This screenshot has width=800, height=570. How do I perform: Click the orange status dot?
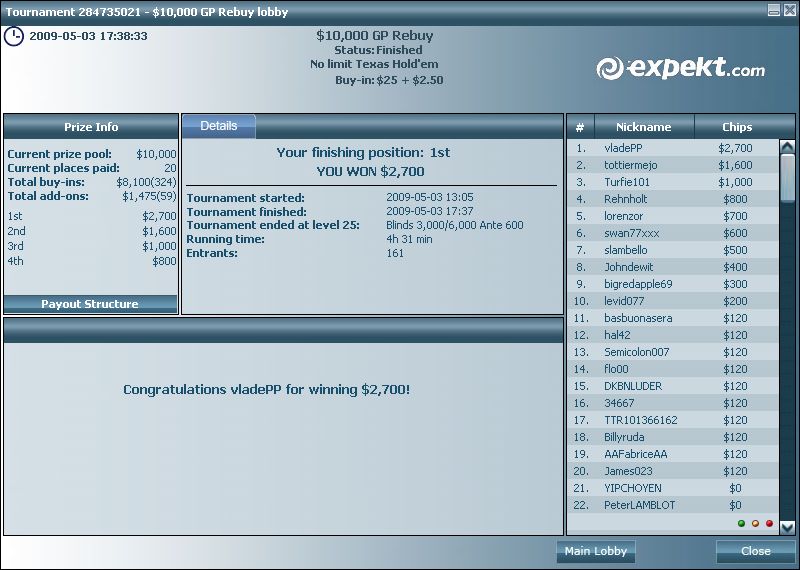coord(756,524)
